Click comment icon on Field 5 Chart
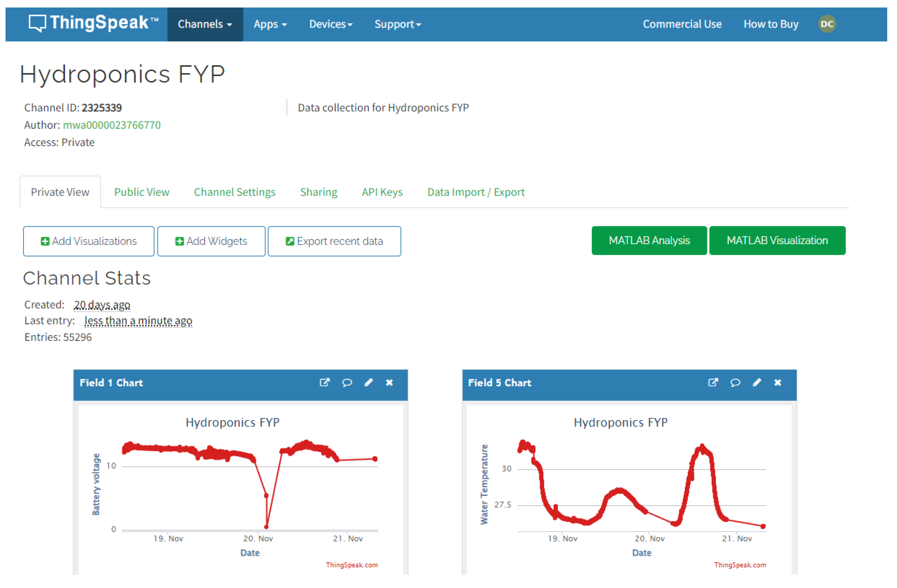This screenshot has height=588, width=897. 735,383
